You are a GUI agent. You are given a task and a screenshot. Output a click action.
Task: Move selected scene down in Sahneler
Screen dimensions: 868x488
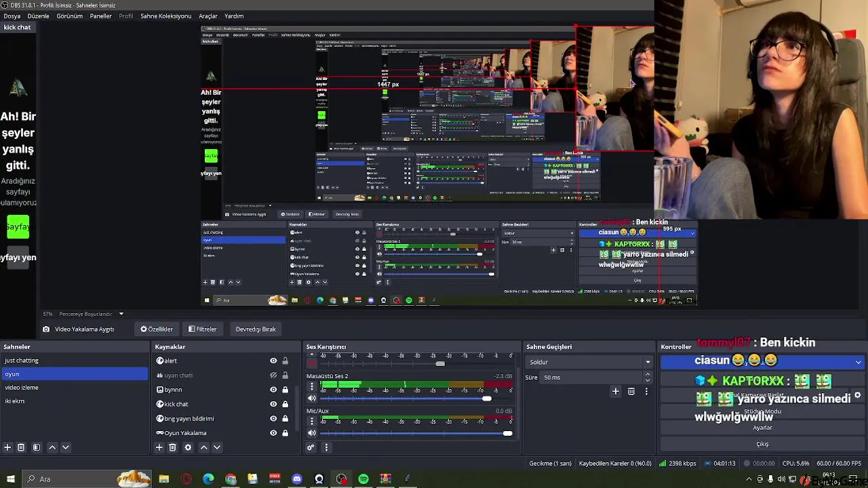coord(66,447)
